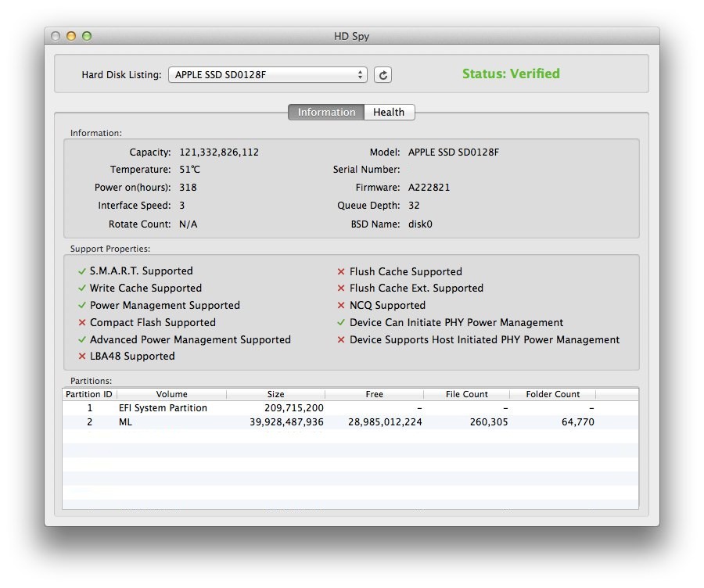
Task: Click the Compact Flash Supported text
Action: point(153,323)
